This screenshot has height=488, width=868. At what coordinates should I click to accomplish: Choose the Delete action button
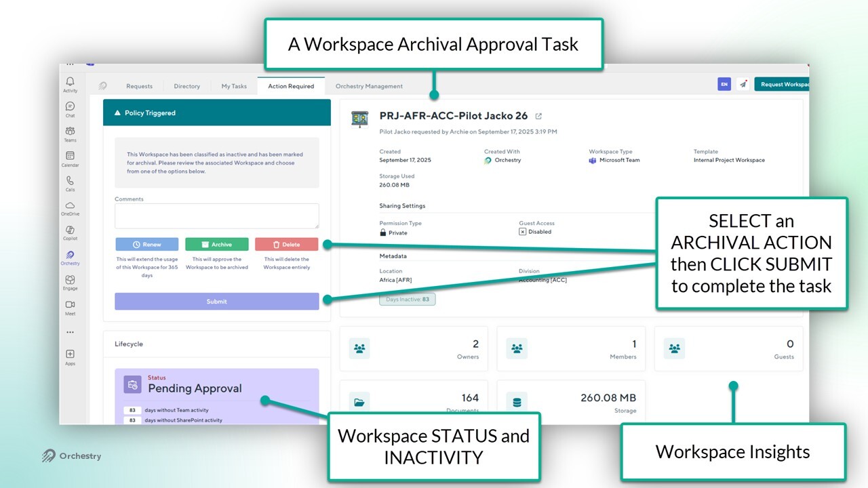[x=287, y=245]
